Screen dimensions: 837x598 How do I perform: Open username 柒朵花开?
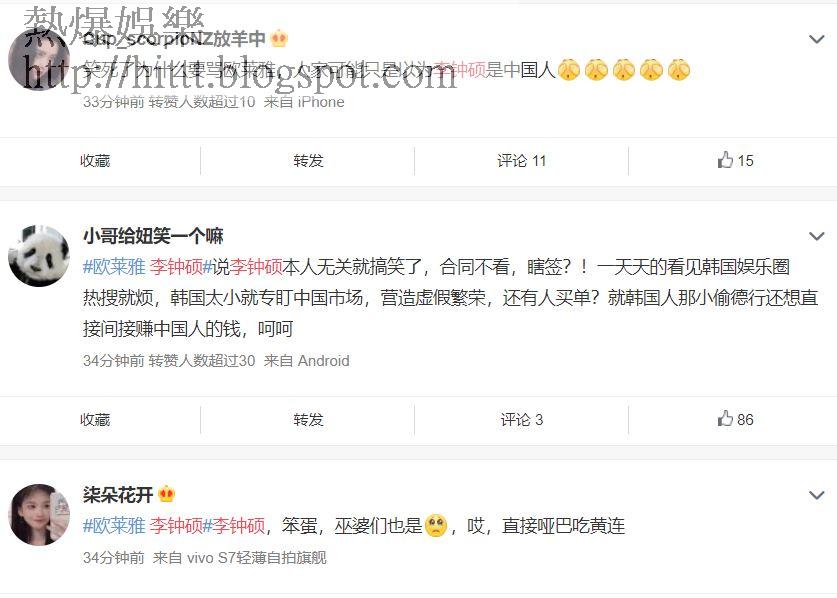[118, 495]
